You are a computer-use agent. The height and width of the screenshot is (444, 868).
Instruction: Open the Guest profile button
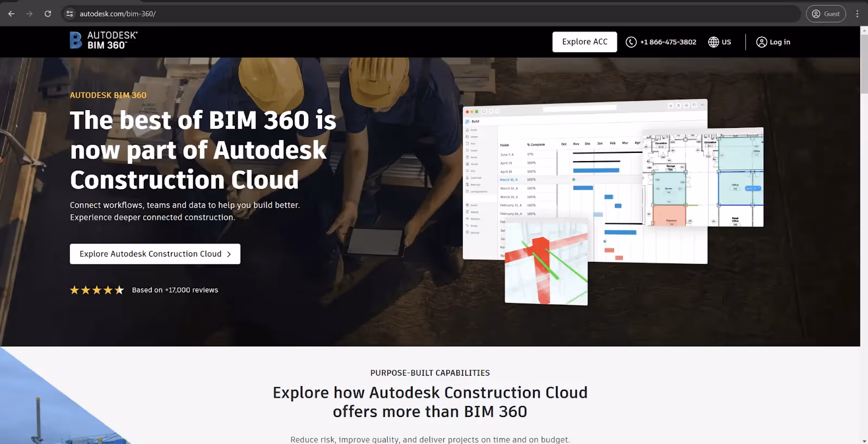[x=826, y=14]
